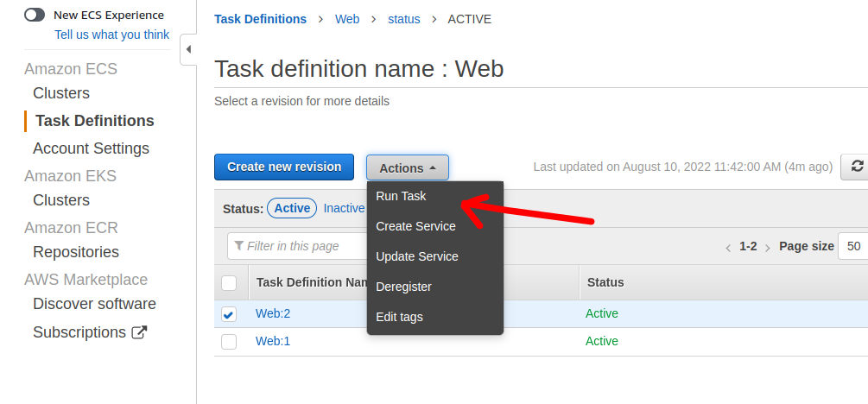868x404 pixels.
Task: Sort by Task Definition Name column header
Action: click(x=312, y=283)
